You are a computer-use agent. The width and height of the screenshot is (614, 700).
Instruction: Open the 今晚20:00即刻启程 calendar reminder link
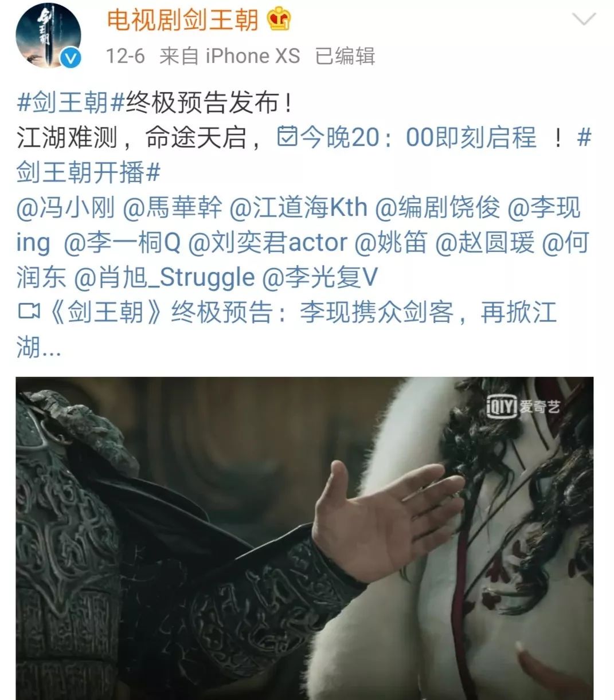[406, 138]
